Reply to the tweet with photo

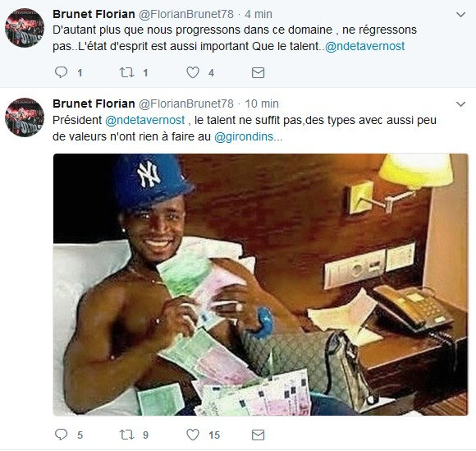(x=61, y=435)
